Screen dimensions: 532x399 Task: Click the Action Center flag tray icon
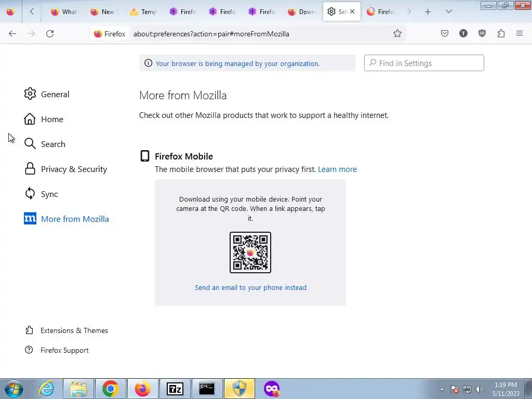point(455,389)
